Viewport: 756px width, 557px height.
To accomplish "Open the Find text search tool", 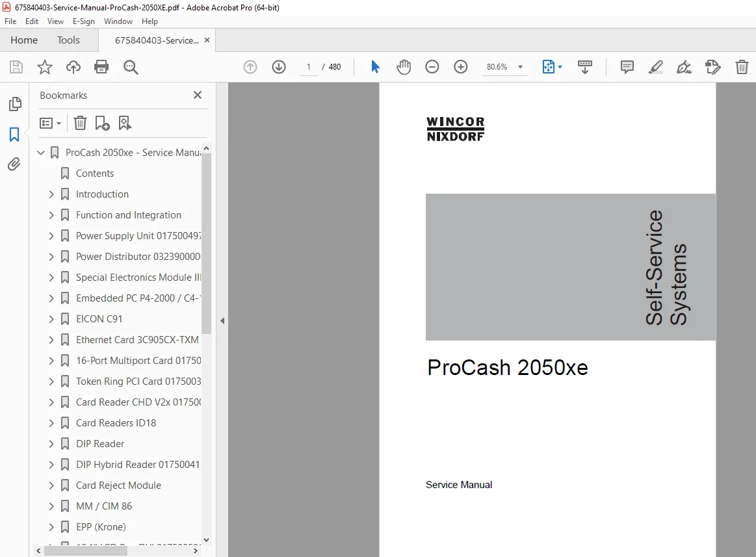I will coord(131,67).
